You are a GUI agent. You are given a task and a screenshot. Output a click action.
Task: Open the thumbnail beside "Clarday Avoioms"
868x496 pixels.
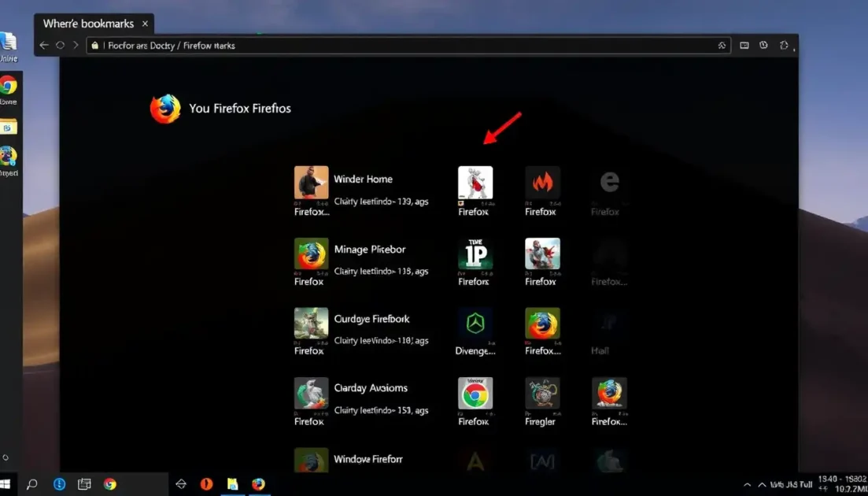311,394
